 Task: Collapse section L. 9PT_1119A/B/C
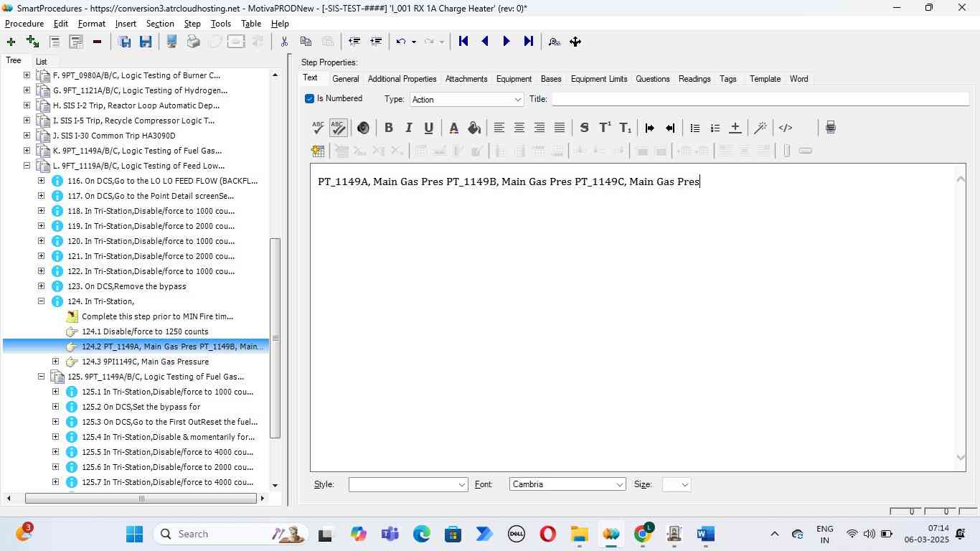(27, 166)
